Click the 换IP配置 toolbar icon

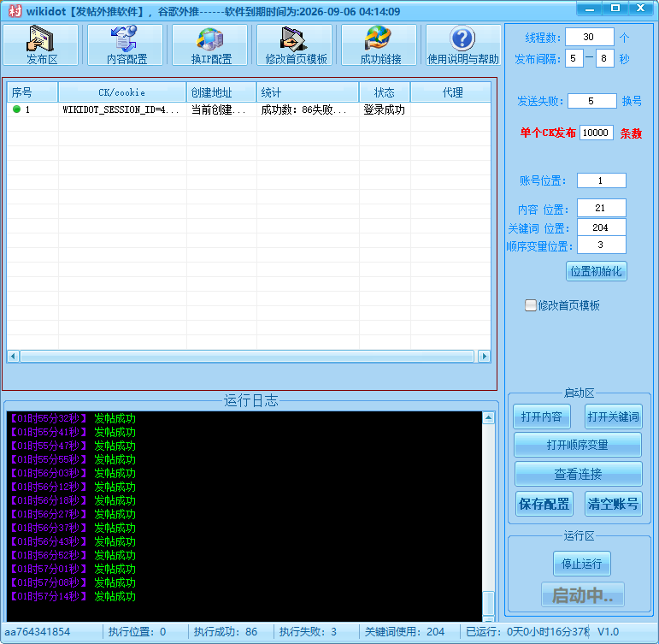coord(210,44)
